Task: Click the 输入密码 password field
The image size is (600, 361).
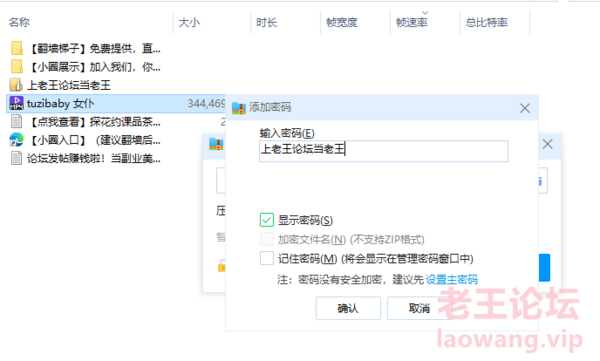Action: [383, 151]
